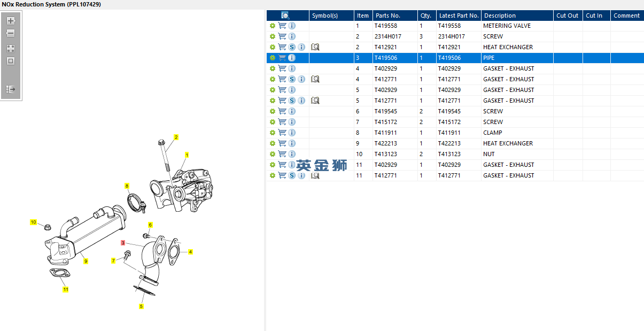Click the list export arrow icon

11,89
